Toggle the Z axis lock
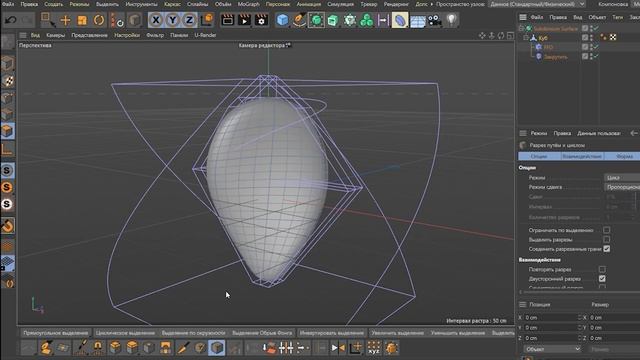640x360 pixels. tap(189, 20)
